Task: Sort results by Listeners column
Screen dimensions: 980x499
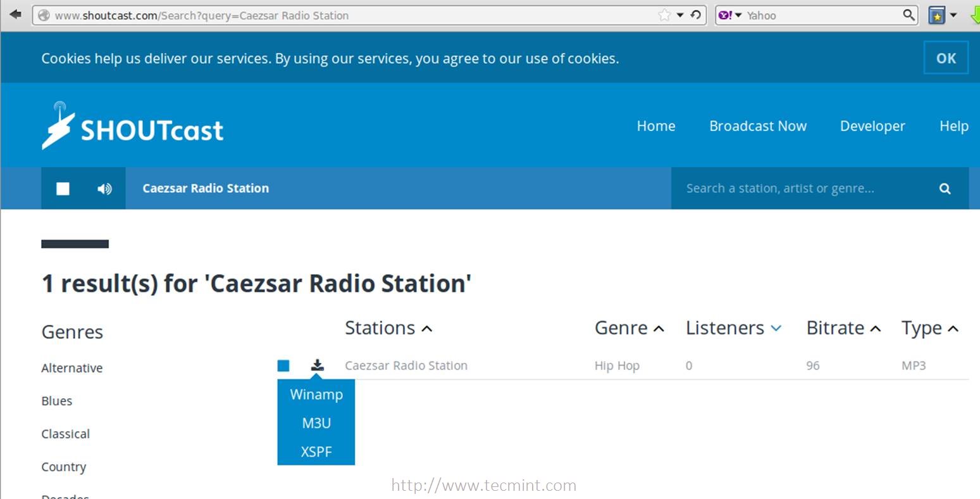Action: click(734, 328)
